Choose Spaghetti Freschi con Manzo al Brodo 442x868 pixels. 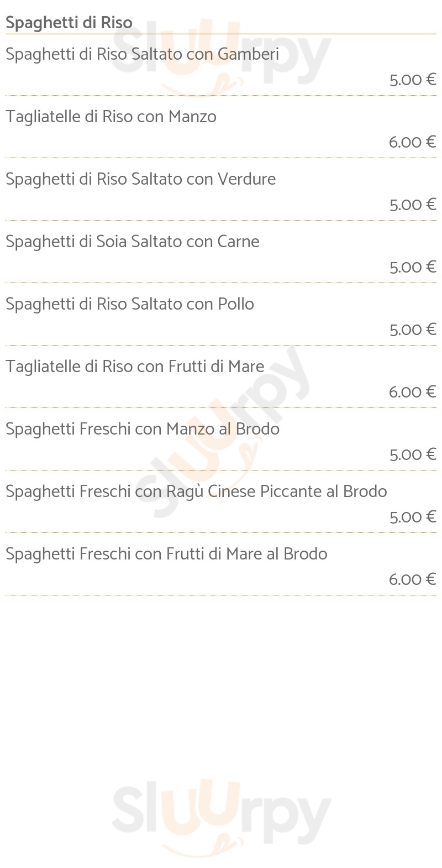pyautogui.click(x=143, y=429)
